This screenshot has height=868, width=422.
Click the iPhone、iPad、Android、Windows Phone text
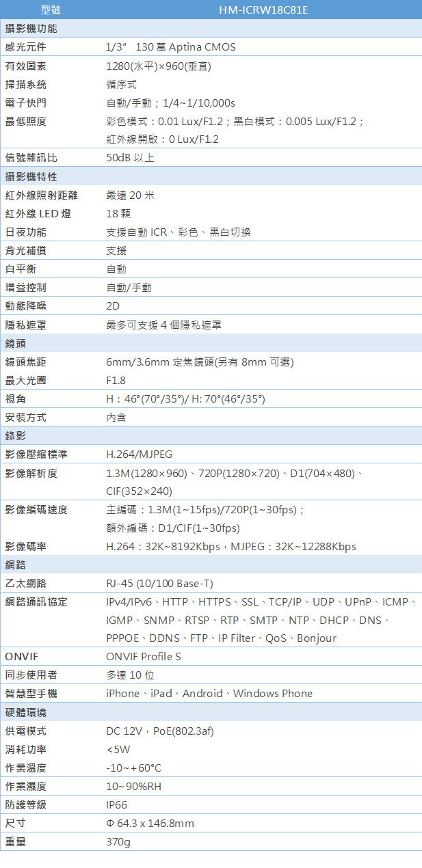coord(209,694)
